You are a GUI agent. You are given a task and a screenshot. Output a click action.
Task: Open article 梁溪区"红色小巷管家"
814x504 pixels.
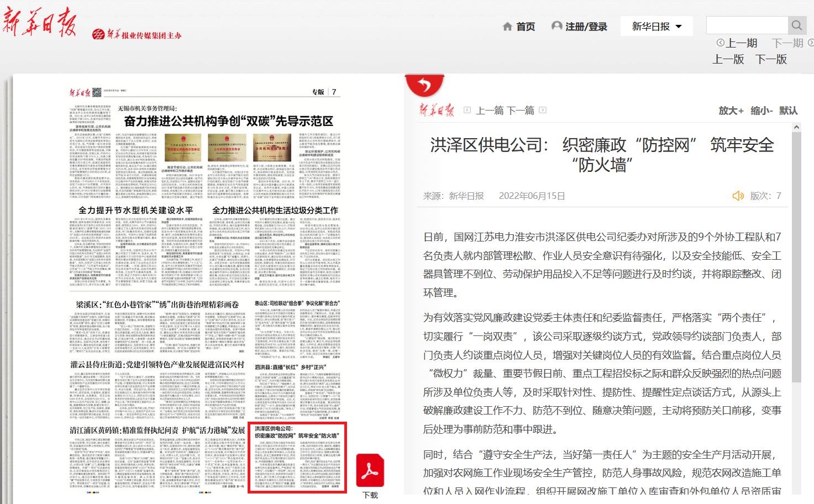pos(157,305)
